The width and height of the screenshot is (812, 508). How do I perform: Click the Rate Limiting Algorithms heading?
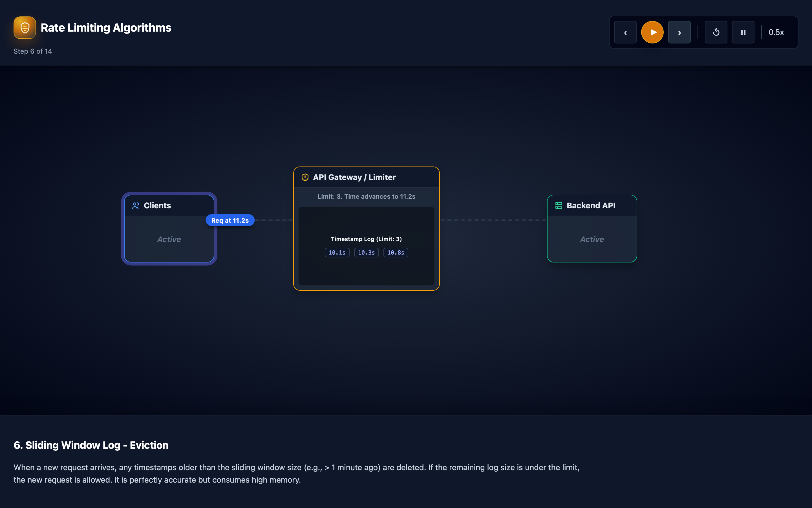click(x=106, y=28)
